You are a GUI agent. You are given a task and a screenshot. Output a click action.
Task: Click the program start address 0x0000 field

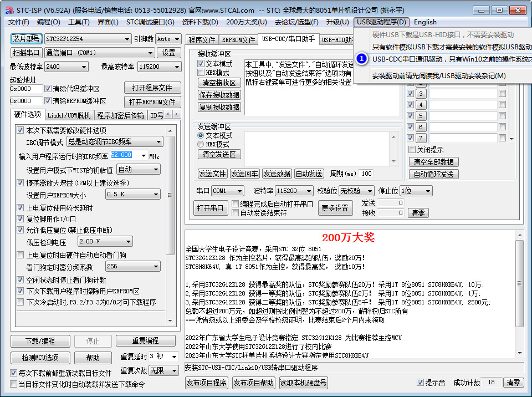coord(26,89)
